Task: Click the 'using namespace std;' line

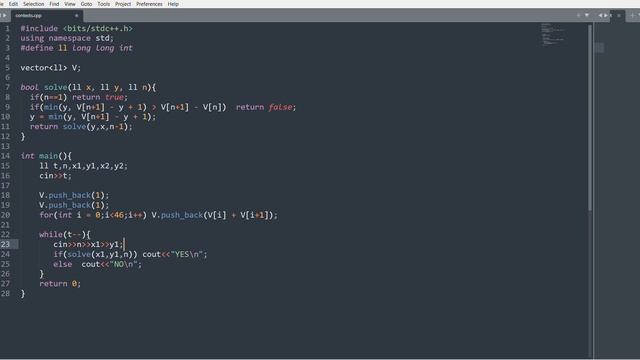Action: click(x=67, y=38)
